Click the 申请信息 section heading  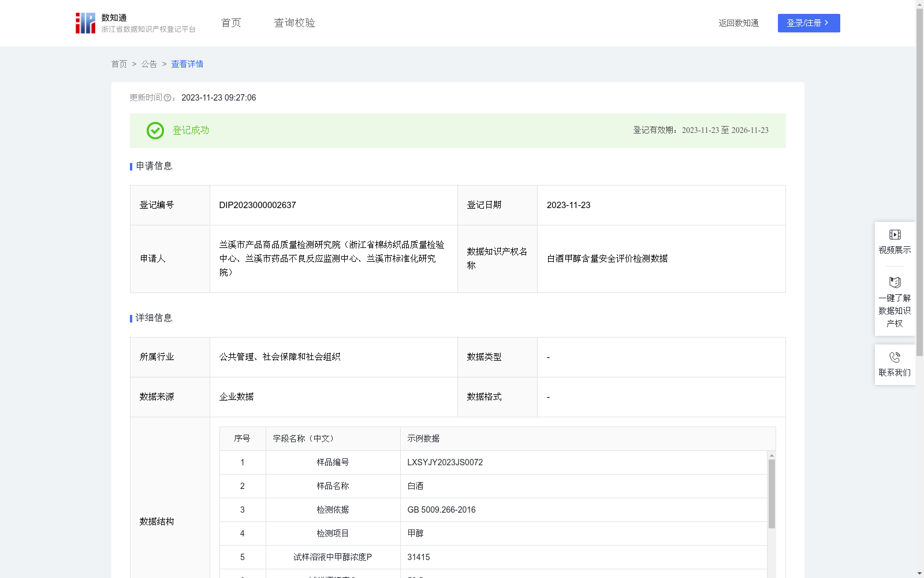click(154, 166)
